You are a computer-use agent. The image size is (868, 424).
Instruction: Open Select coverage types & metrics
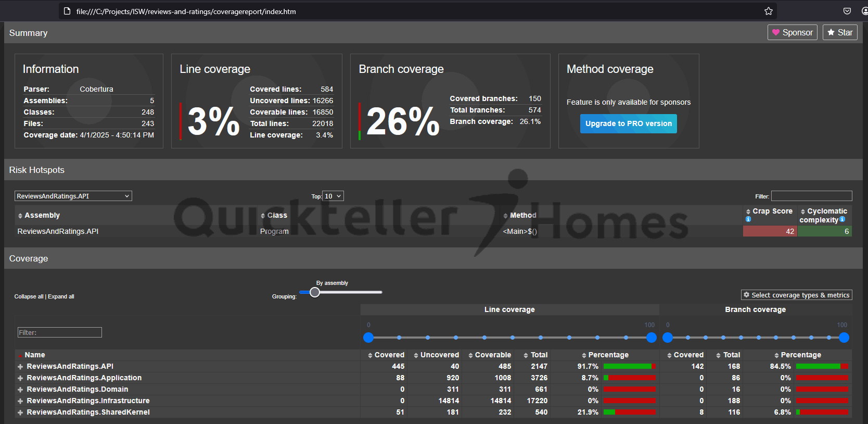click(796, 295)
